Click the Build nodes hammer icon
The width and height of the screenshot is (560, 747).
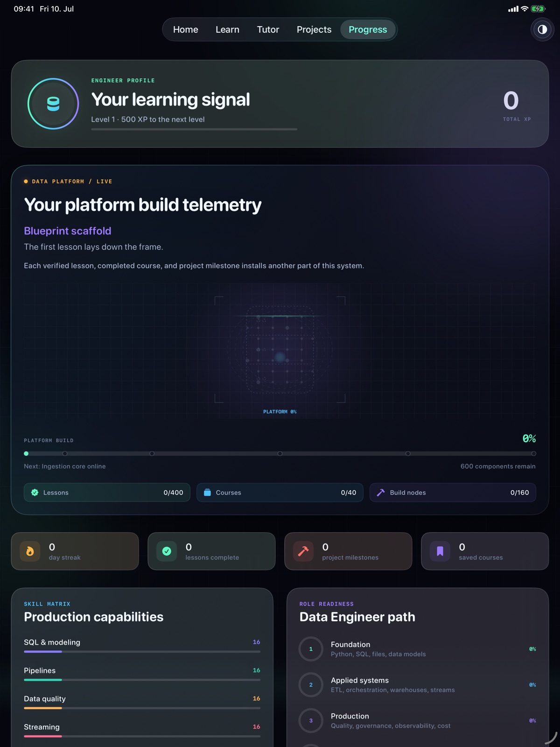click(381, 493)
